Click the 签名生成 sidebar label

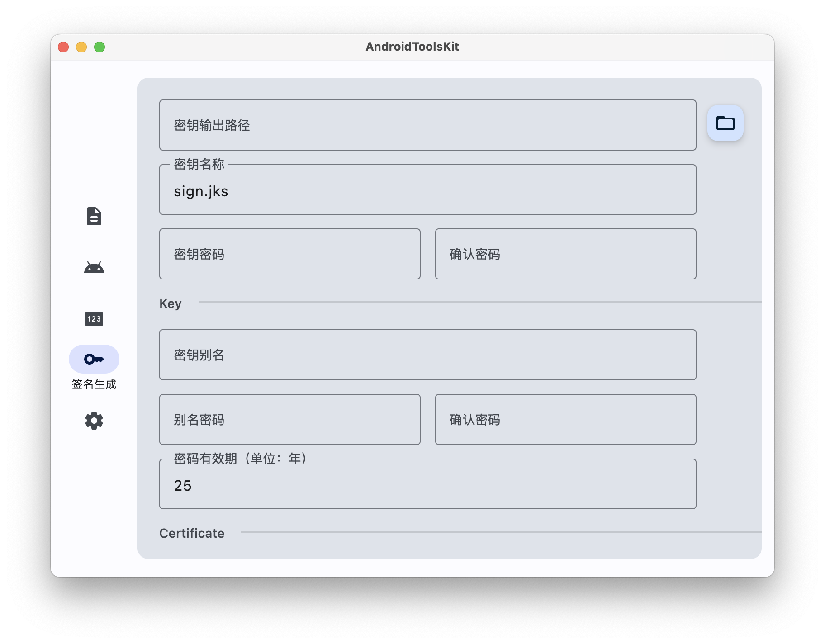click(94, 384)
